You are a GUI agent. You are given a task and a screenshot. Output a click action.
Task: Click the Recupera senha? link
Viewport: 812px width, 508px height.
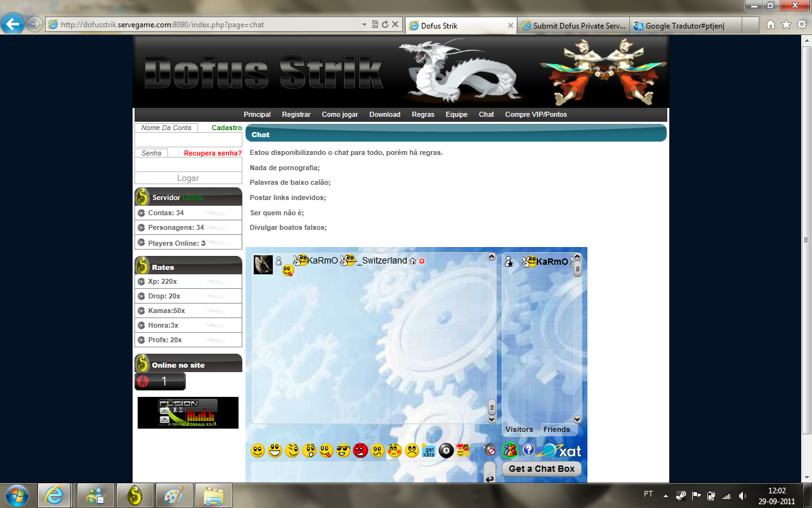coord(213,153)
